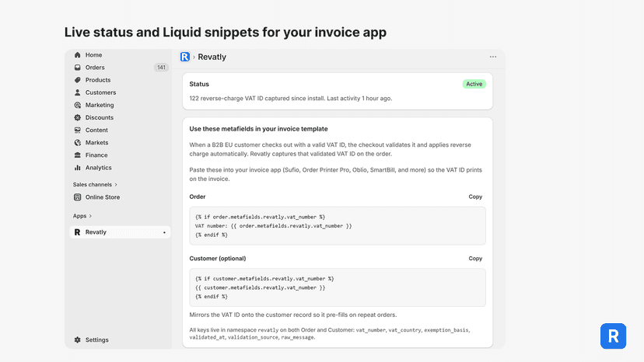Click inside the Order code block
The width and height of the screenshot is (644, 362).
pyautogui.click(x=338, y=226)
